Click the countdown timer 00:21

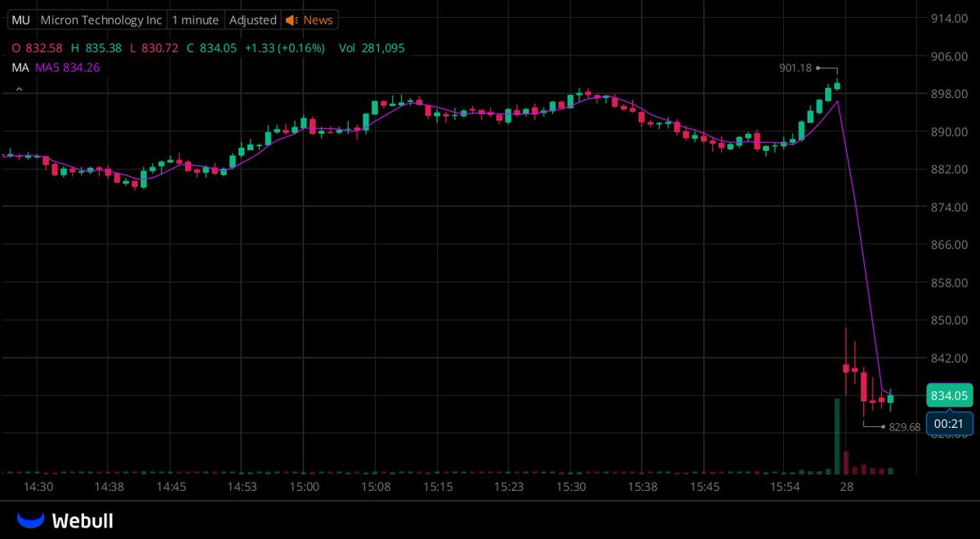pos(950,423)
